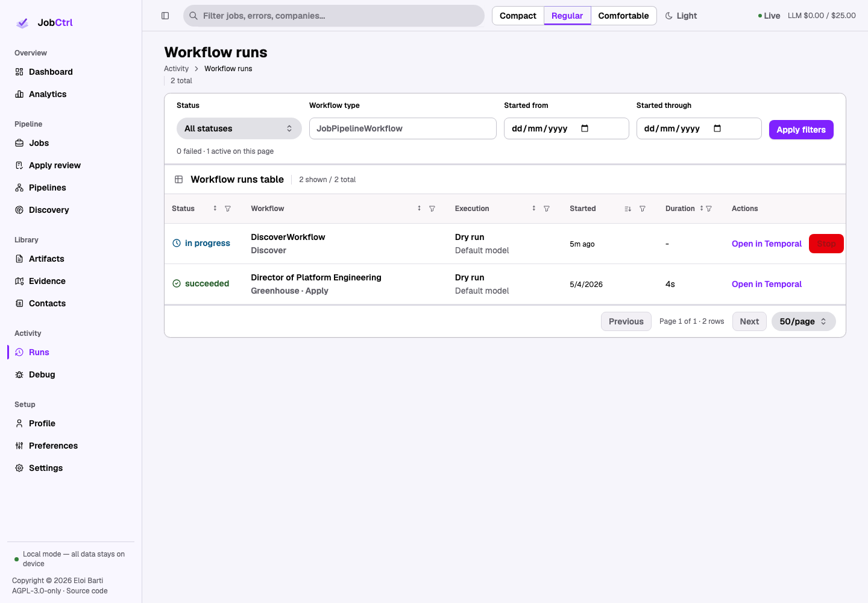Open the Source code link
The width and height of the screenshot is (868, 603).
pos(87,591)
